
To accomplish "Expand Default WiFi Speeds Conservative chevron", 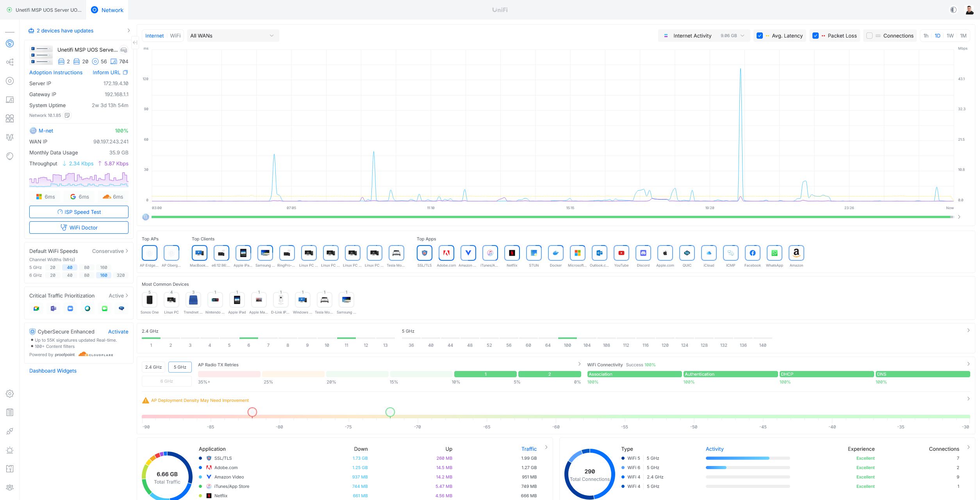I will [127, 251].
